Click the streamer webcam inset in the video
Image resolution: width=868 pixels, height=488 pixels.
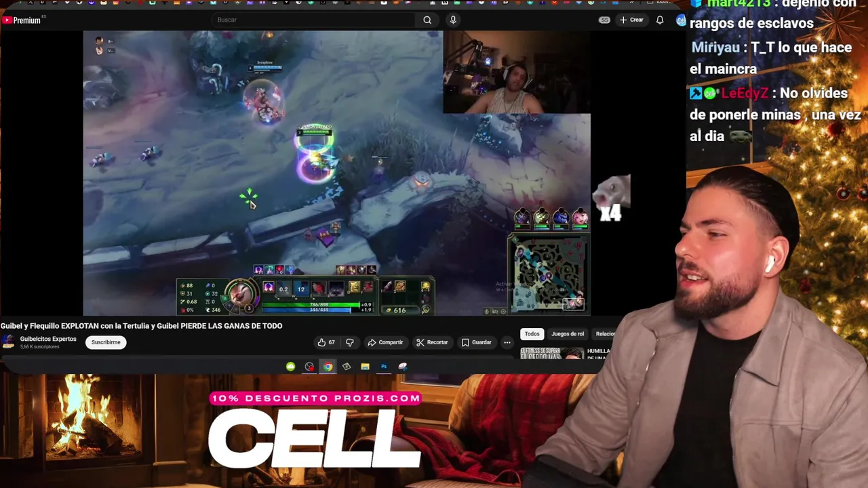coord(517,72)
